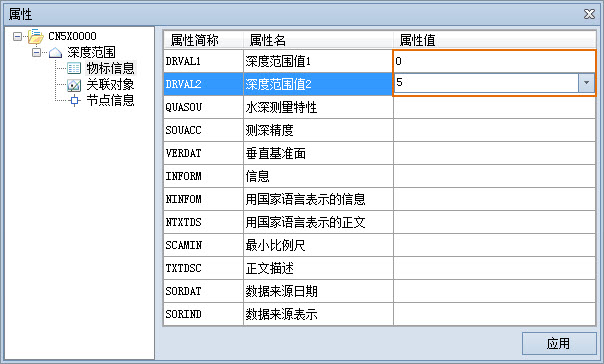Select the CN5X0000 tree label

pos(72,36)
